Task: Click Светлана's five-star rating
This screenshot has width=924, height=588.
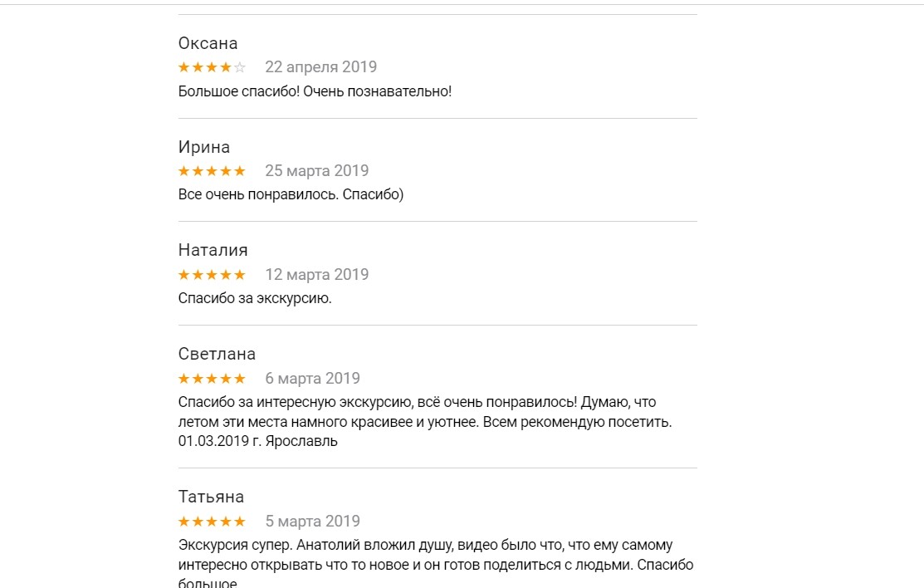Action: click(x=212, y=379)
